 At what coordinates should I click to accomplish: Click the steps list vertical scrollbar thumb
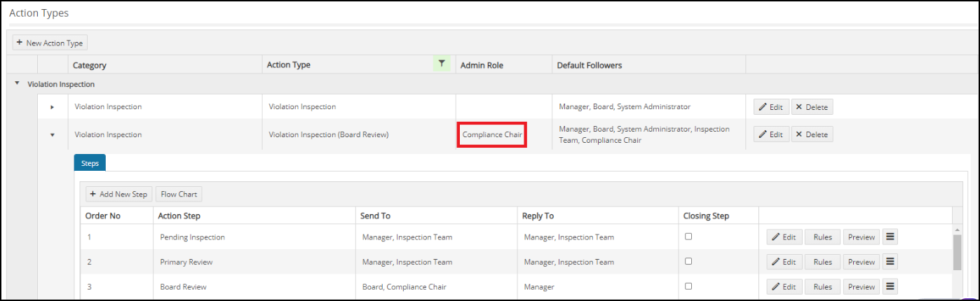(x=957, y=252)
